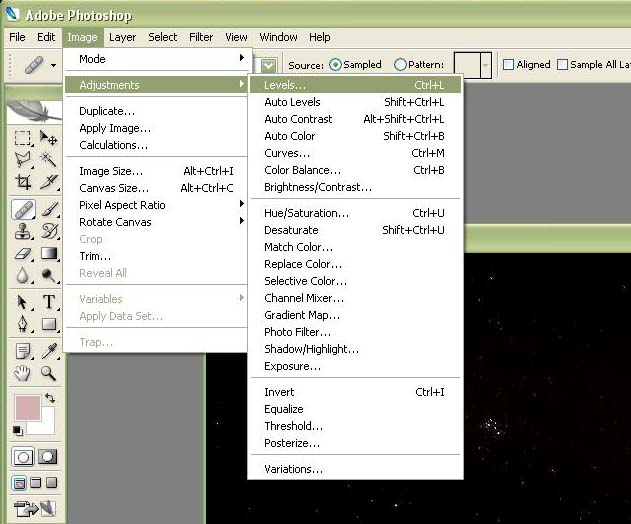This screenshot has width=631, height=524.
Task: Select the Magic Wand tool
Action: pos(49,160)
